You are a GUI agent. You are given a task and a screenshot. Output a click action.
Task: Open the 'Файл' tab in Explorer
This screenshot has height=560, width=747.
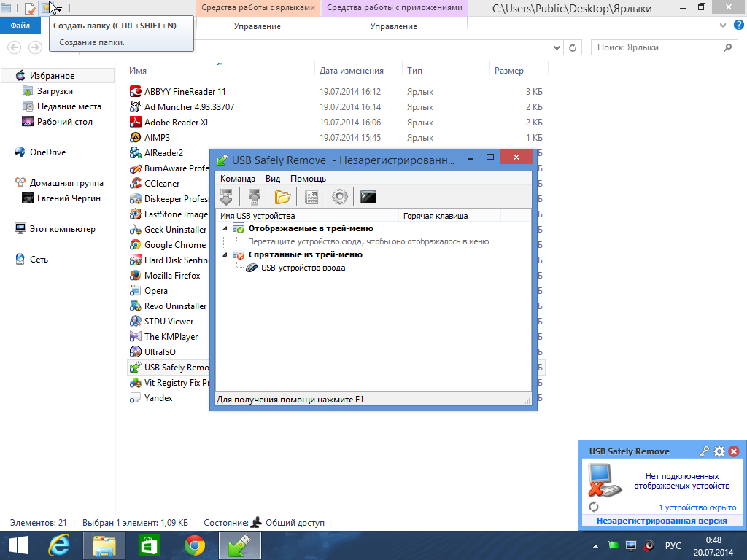coord(20,26)
